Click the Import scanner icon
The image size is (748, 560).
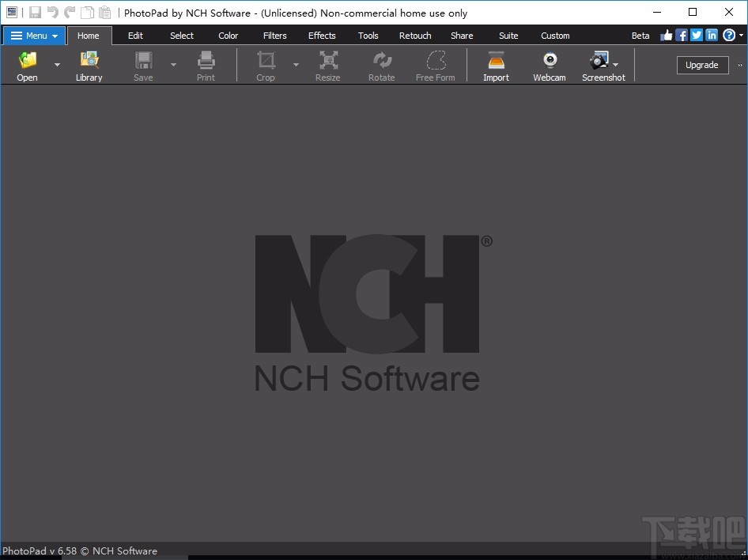[x=496, y=60]
